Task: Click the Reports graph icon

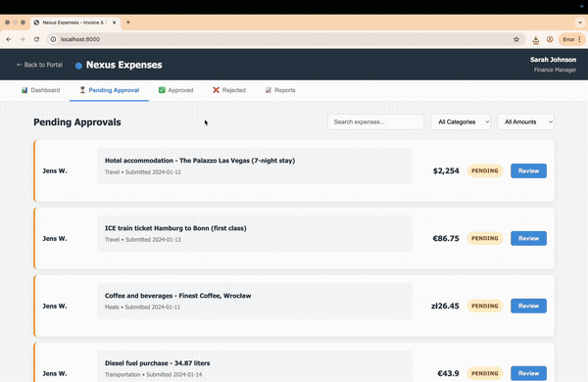Action: (269, 90)
